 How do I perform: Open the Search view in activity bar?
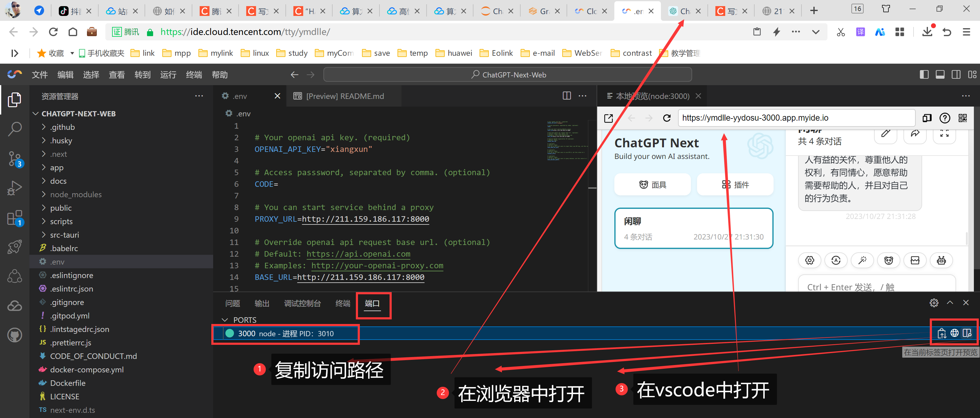14,129
